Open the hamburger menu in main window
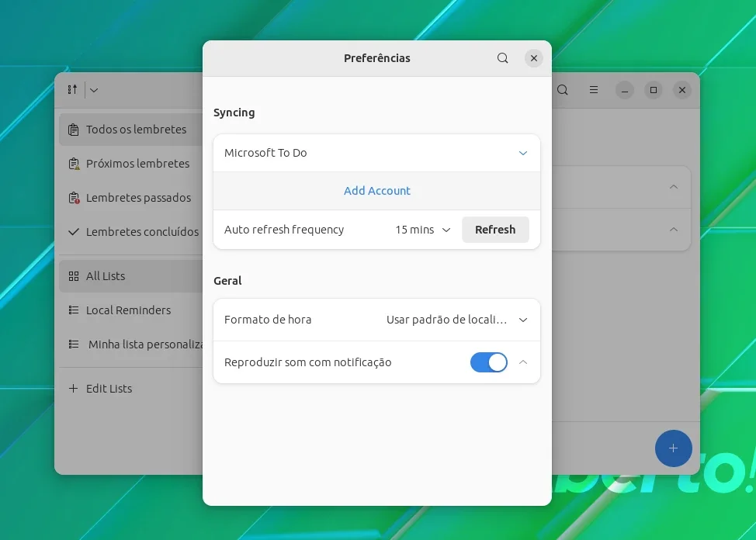The height and width of the screenshot is (540, 756). coord(594,90)
